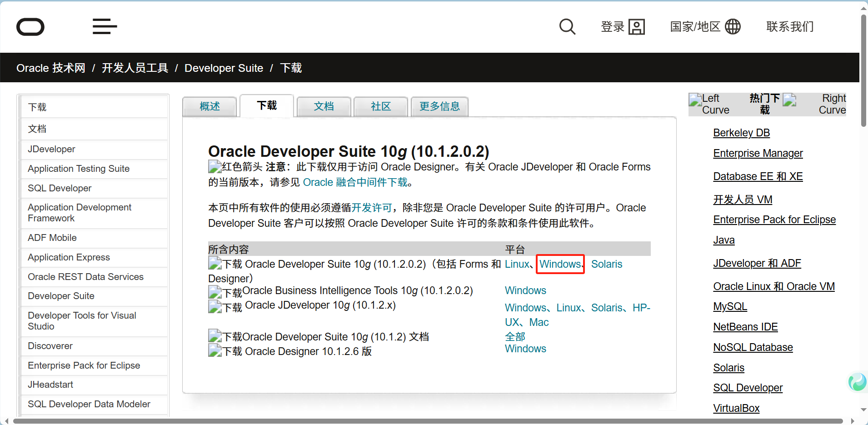Click 全部 documentation link

[515, 337]
